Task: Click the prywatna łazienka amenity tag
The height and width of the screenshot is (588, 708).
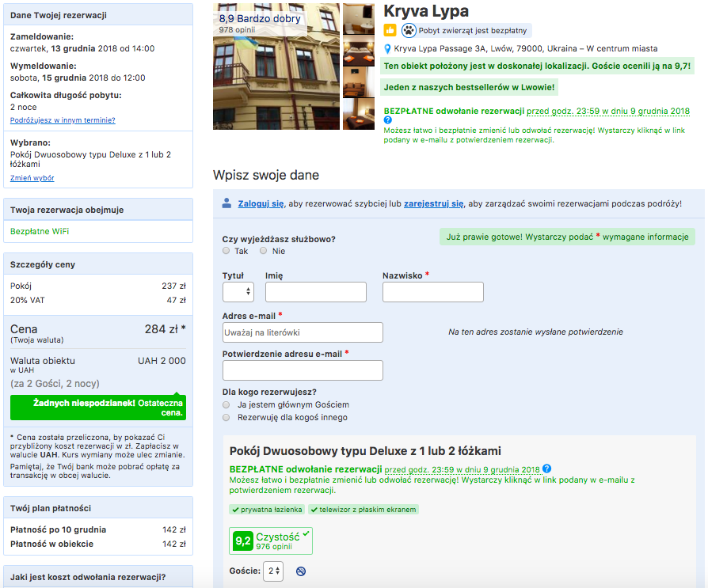Action: click(267, 510)
